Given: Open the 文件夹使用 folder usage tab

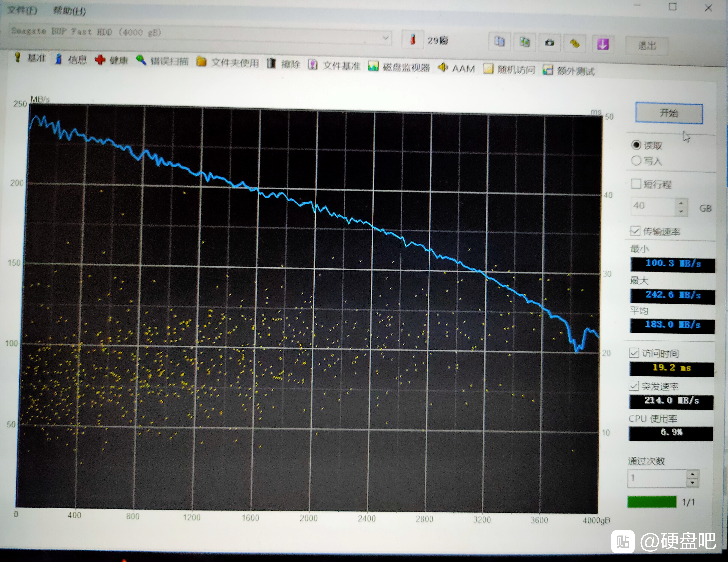Looking at the screenshot, I should (228, 62).
